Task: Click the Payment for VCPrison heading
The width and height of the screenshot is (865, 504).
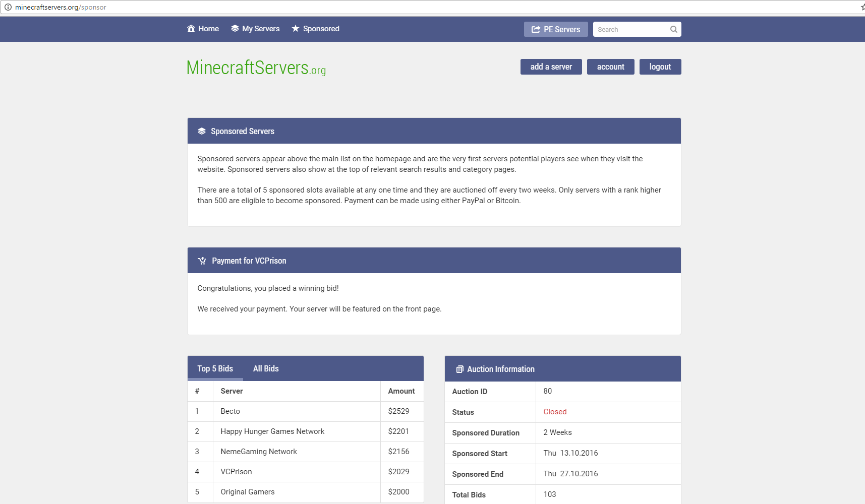Action: click(249, 261)
